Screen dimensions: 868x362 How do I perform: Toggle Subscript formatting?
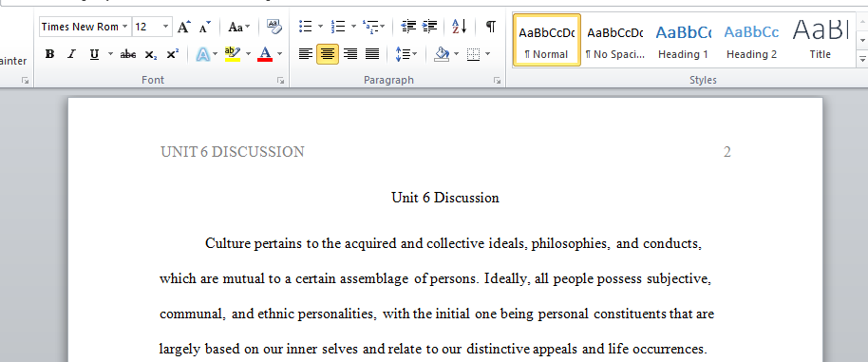[151, 54]
